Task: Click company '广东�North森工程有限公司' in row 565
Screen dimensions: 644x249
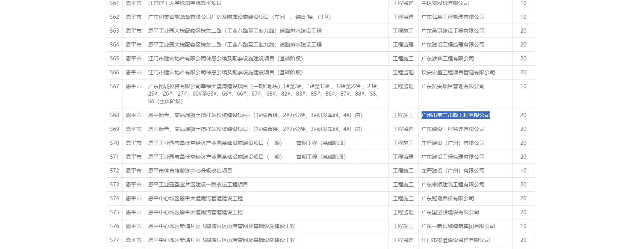Action: 447,58
